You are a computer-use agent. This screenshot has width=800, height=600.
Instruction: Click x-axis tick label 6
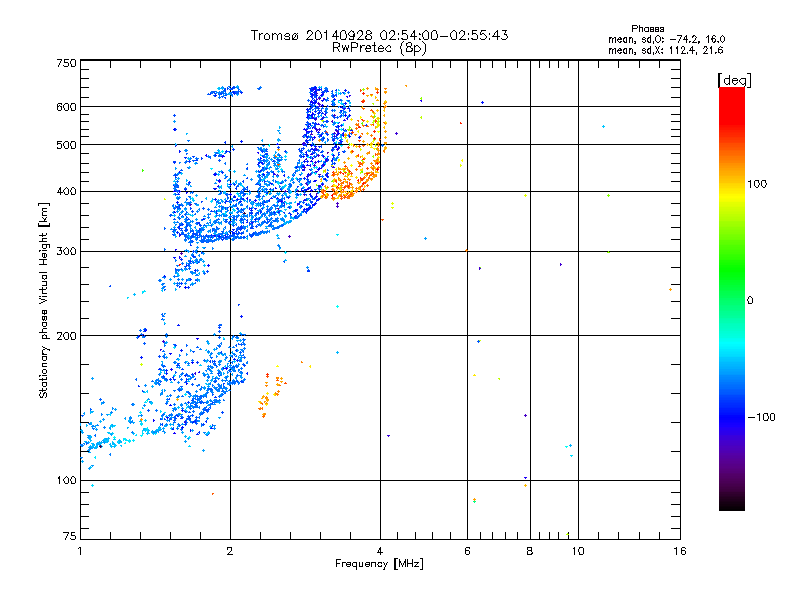pyautogui.click(x=467, y=551)
